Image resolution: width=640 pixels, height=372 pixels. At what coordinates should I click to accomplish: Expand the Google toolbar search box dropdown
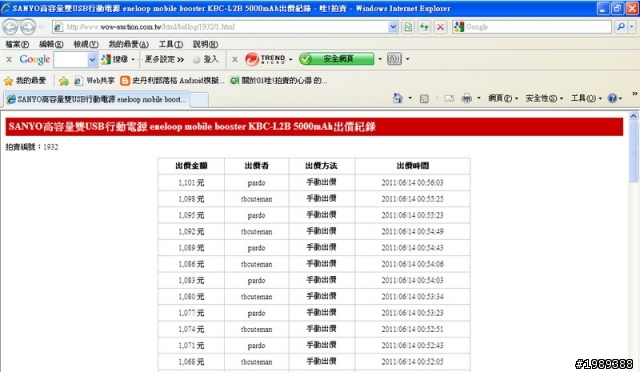click(x=92, y=60)
